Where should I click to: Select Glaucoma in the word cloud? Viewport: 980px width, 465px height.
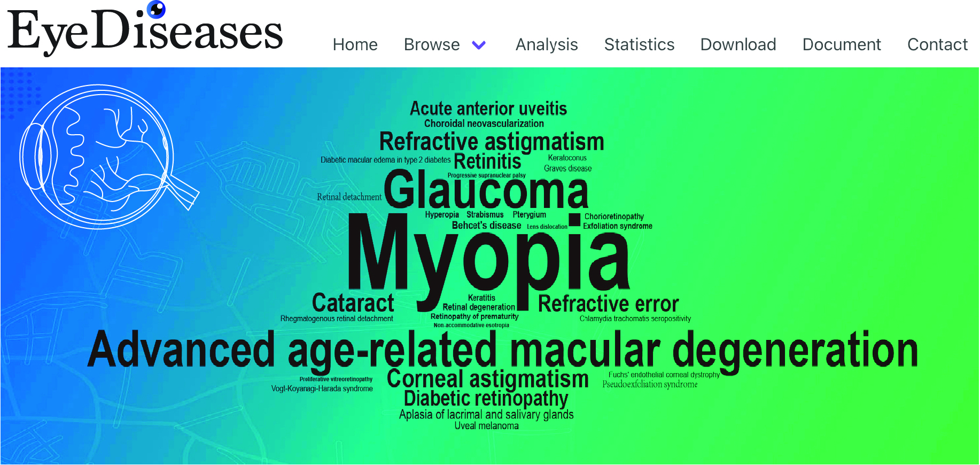coord(486,189)
